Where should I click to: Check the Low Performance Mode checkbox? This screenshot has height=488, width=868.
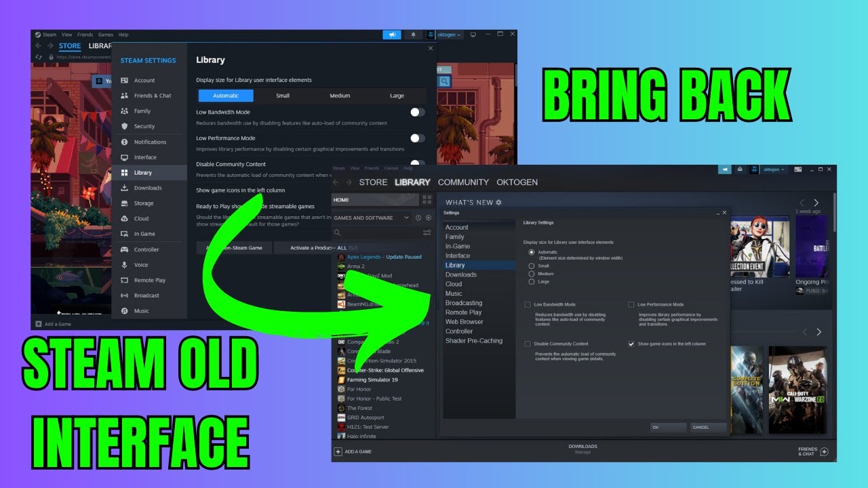[x=631, y=305]
